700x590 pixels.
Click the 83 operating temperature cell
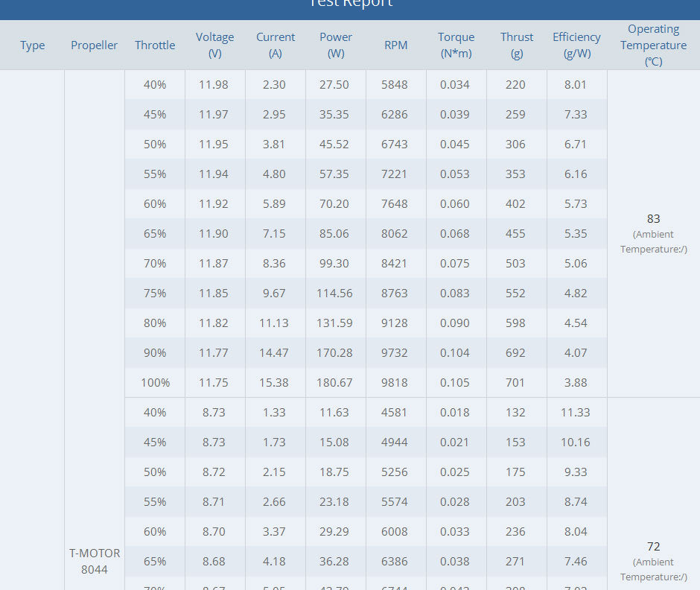(x=653, y=219)
